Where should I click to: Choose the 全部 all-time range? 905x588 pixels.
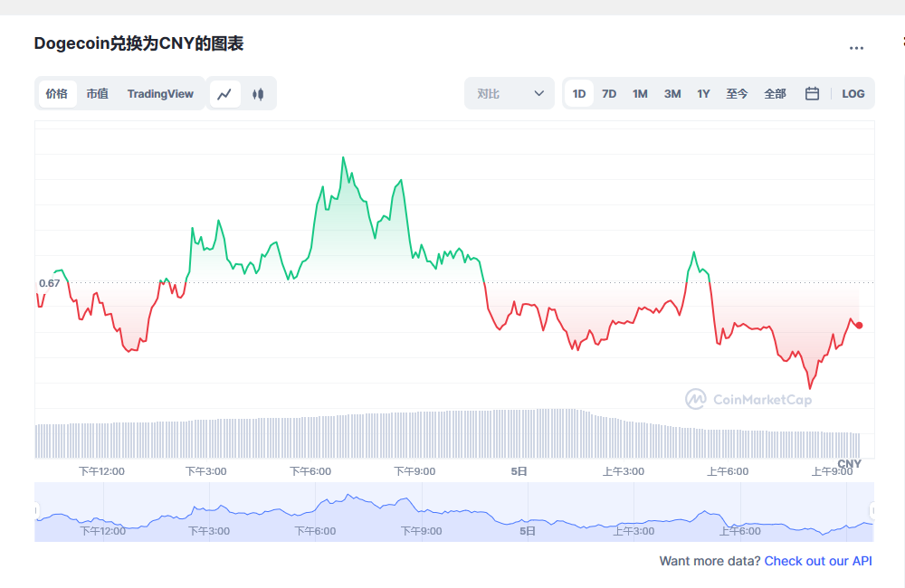(x=775, y=93)
